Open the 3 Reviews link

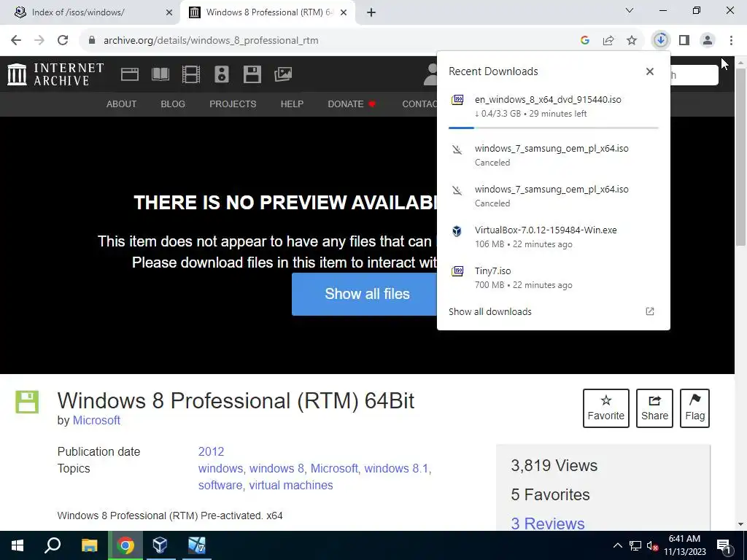pos(548,524)
